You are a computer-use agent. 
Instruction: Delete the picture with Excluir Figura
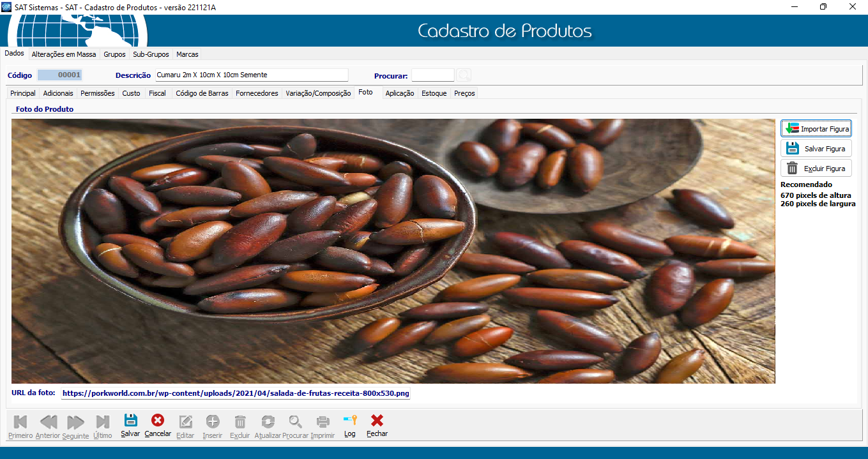tap(816, 169)
